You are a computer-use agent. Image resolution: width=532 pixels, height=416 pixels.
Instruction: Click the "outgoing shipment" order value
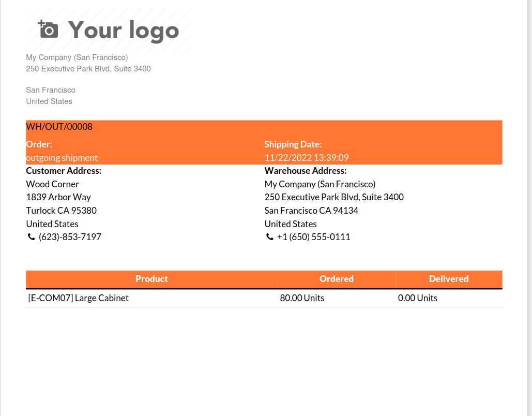pyautogui.click(x=62, y=158)
